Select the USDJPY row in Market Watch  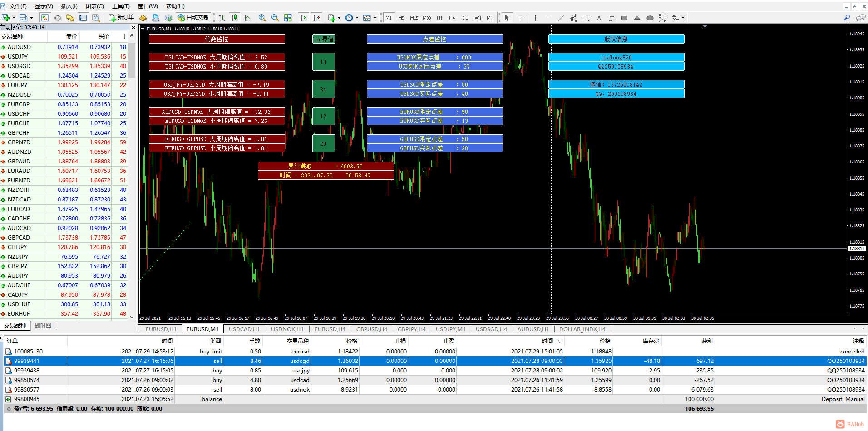coord(64,57)
